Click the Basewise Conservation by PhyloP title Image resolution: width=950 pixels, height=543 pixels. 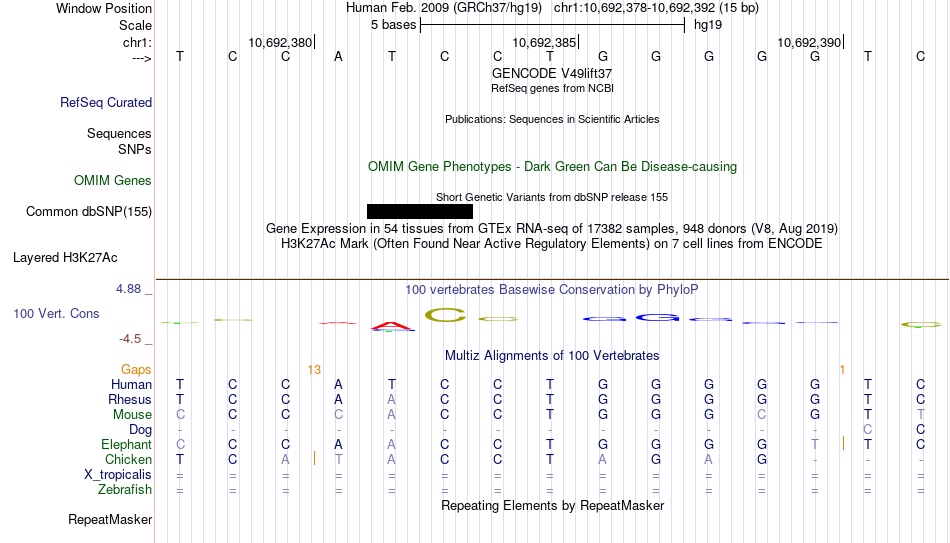tap(552, 290)
